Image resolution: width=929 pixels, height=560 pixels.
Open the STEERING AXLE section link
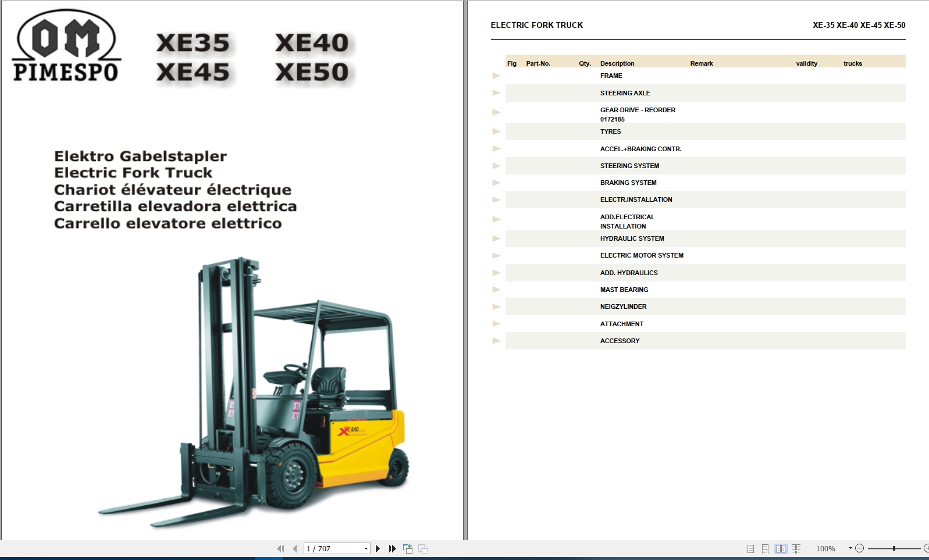pos(625,93)
